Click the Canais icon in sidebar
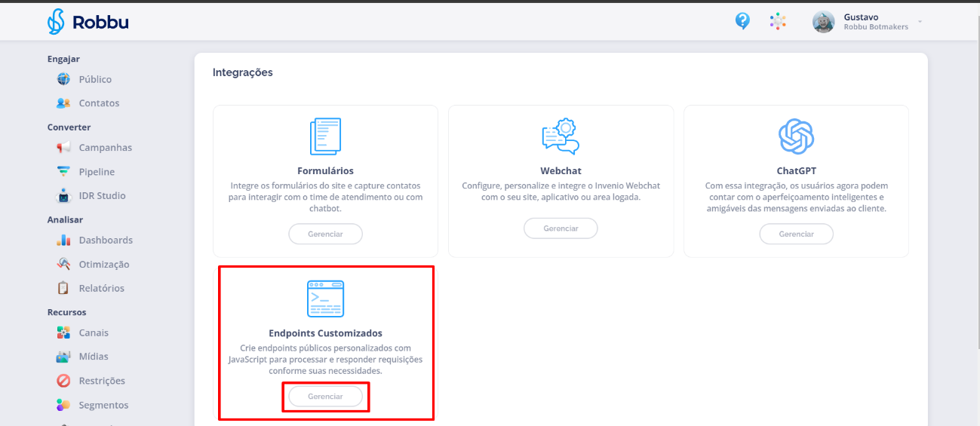 click(x=64, y=333)
